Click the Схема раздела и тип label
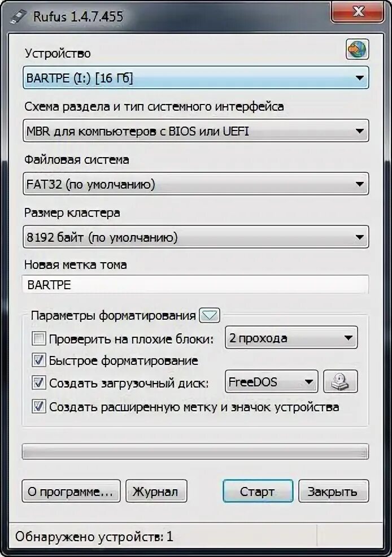The height and width of the screenshot is (557, 392). pyautogui.click(x=154, y=107)
